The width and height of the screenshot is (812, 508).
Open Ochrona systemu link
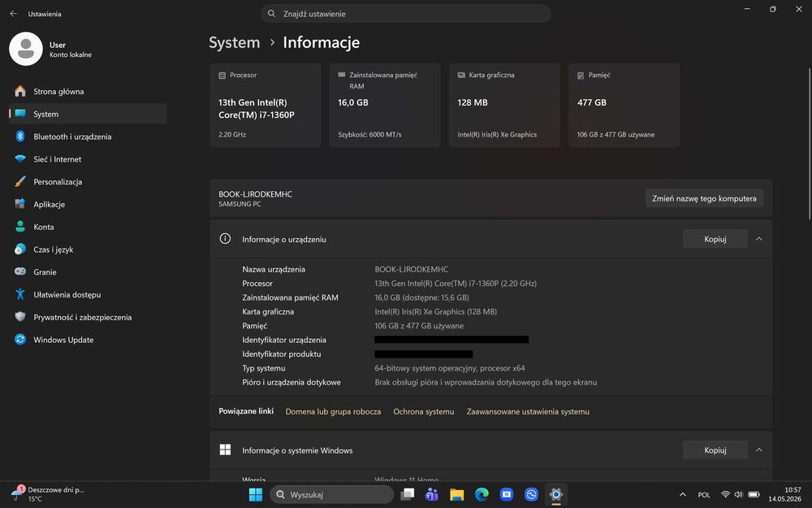pos(424,411)
